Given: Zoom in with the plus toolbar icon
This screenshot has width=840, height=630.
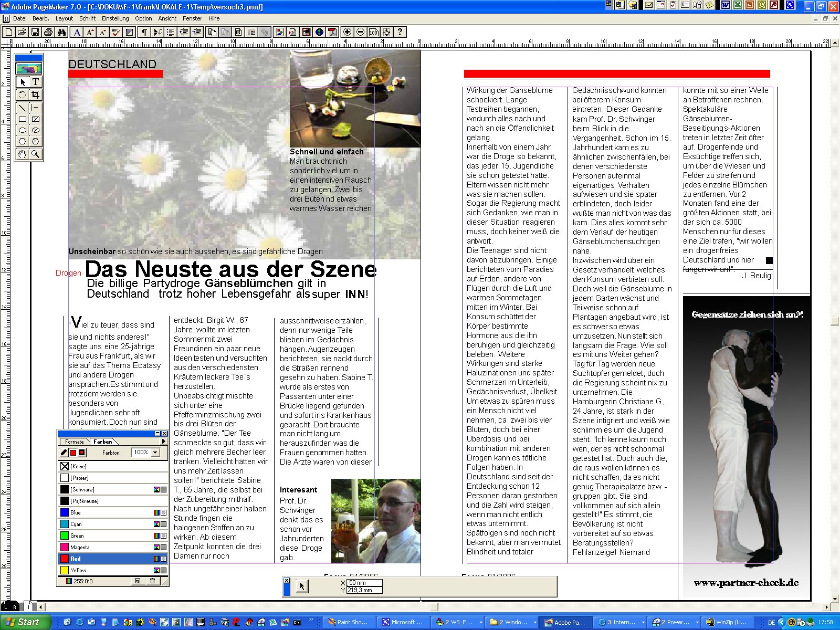Looking at the screenshot, I should (x=347, y=32).
